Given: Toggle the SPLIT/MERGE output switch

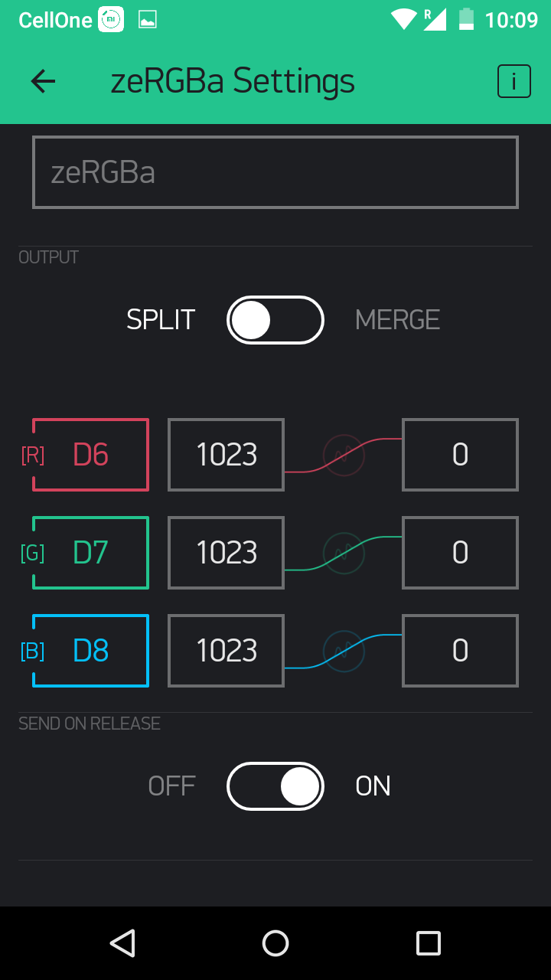Looking at the screenshot, I should (x=275, y=320).
